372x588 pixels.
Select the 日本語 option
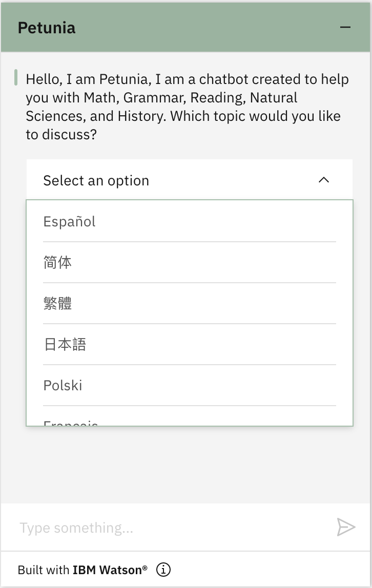click(190, 344)
